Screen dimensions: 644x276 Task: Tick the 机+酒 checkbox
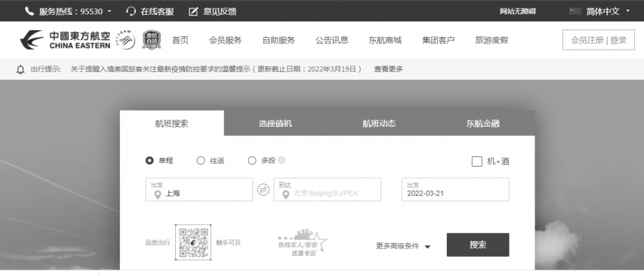(x=477, y=161)
